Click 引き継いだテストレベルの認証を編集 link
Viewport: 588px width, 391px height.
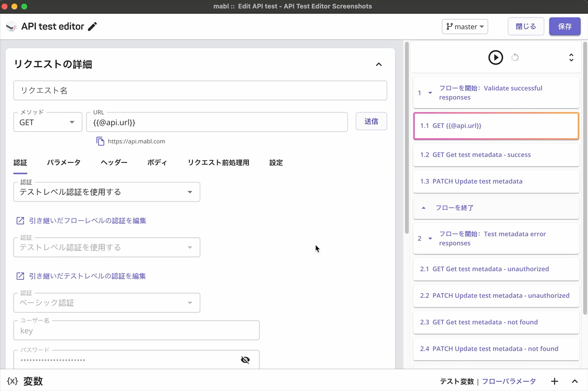87,276
